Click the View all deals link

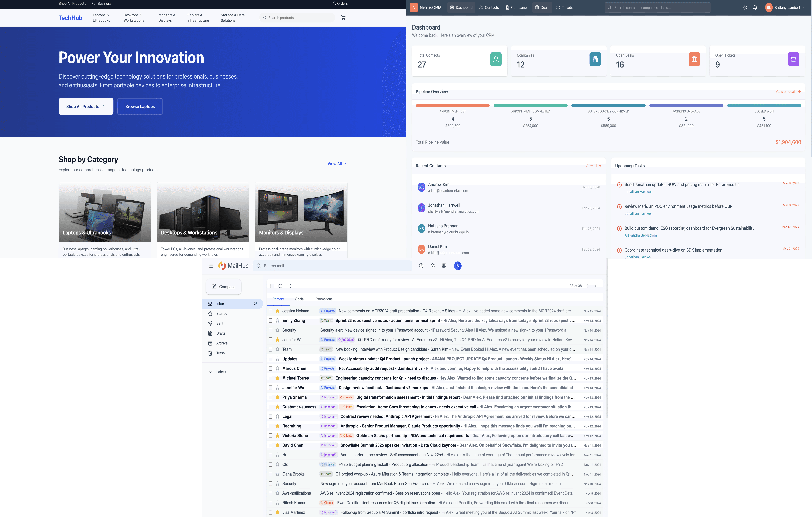788,91
